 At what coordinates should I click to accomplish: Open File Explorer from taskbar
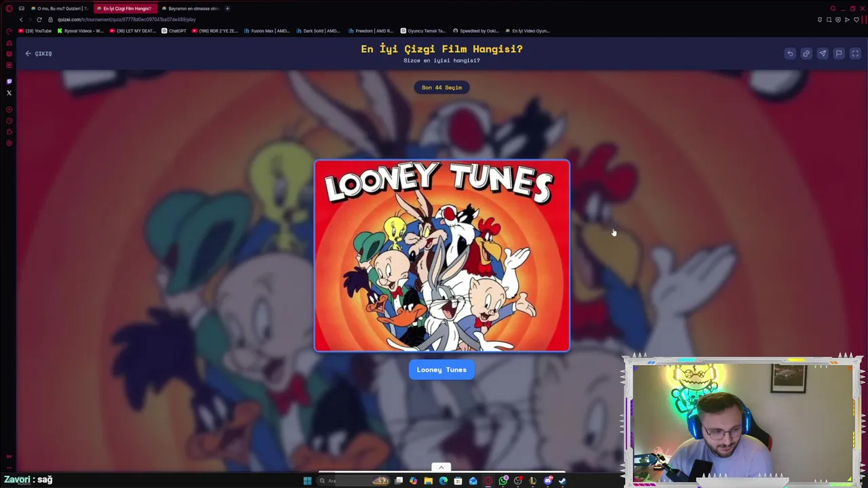pyautogui.click(x=429, y=481)
